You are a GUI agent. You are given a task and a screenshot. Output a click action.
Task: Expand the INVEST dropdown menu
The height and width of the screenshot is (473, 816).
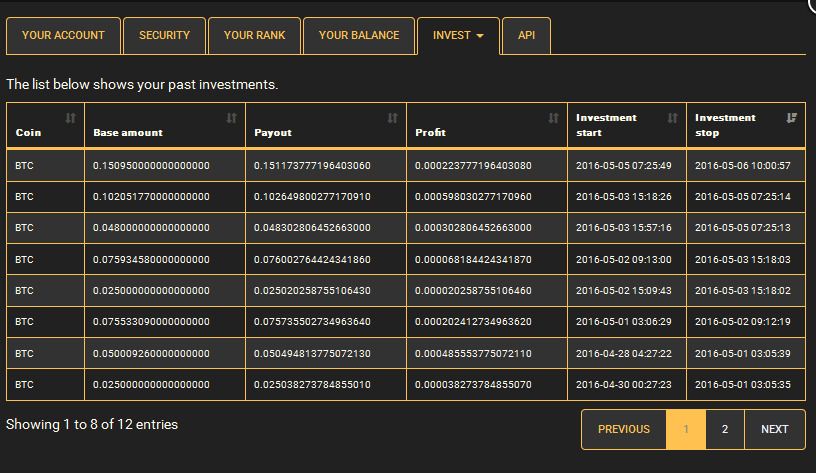(458, 35)
